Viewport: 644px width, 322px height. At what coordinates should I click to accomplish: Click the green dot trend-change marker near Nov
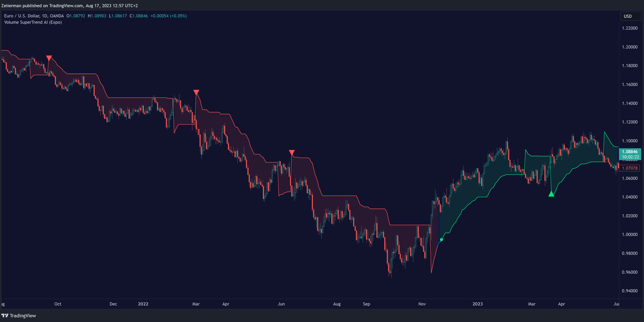point(441,240)
